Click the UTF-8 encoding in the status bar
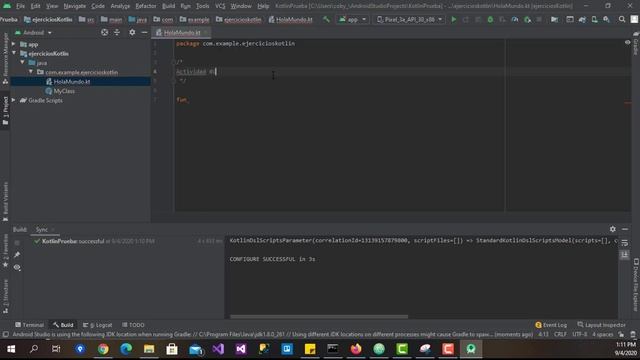This screenshot has height=360, width=640. (x=580, y=334)
